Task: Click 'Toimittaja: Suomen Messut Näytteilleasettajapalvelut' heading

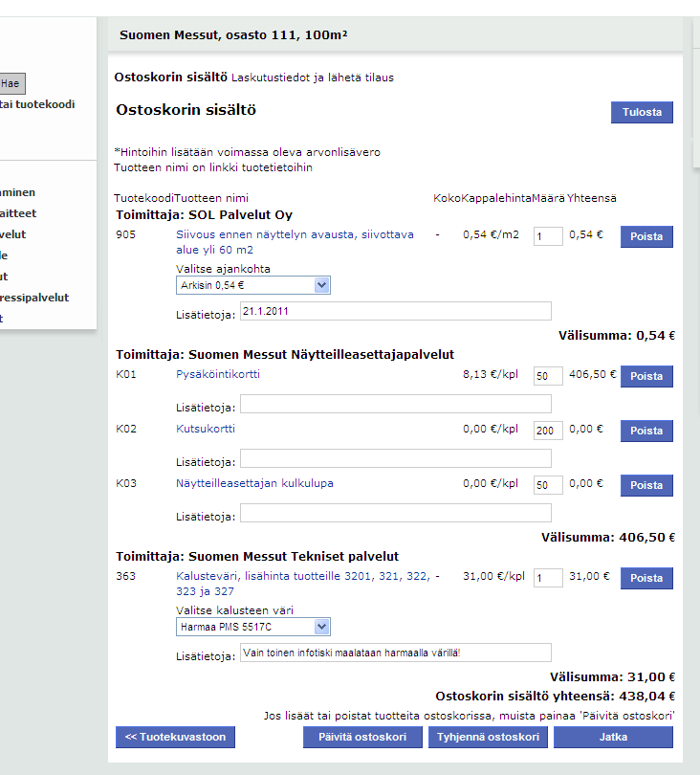Action: pos(285,355)
